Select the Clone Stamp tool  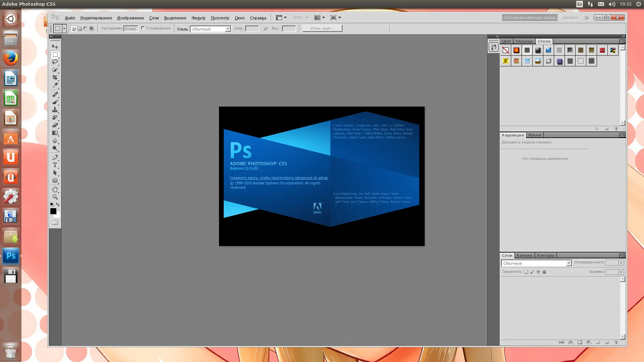[55, 110]
